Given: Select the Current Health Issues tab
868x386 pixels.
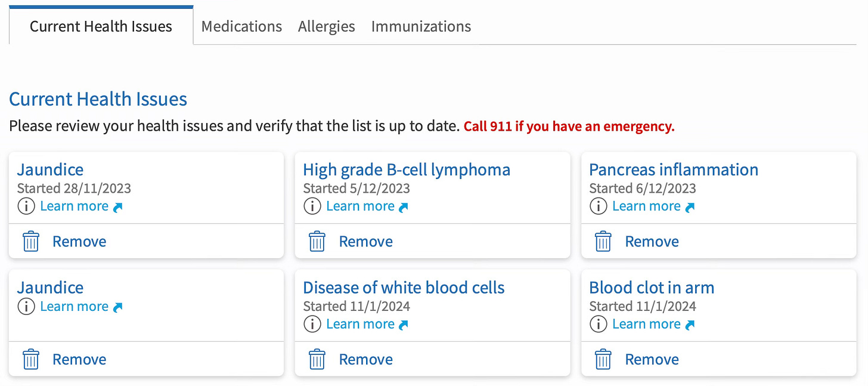Looking at the screenshot, I should point(101,27).
